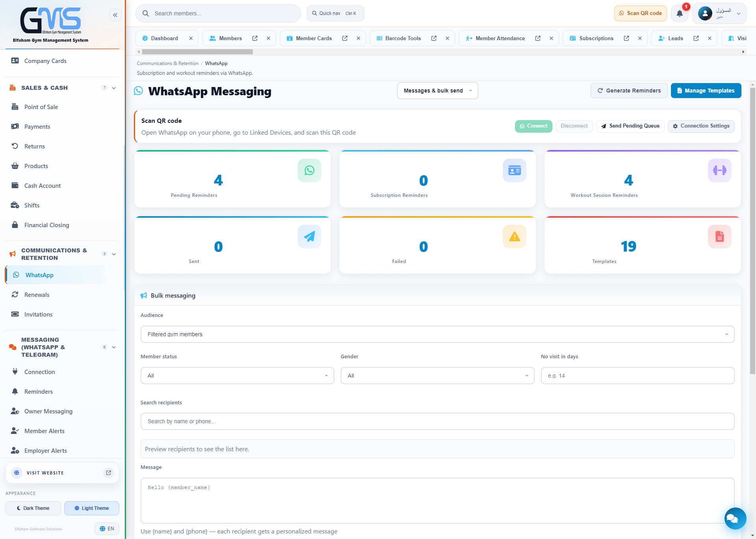Viewport: 756px width, 539px height.
Task: Collapse Sales & Cash section
Action: point(114,88)
